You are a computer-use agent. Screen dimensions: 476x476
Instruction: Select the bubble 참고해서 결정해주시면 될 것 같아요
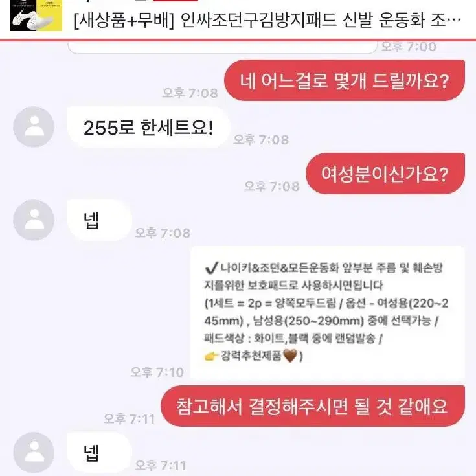[312, 406]
